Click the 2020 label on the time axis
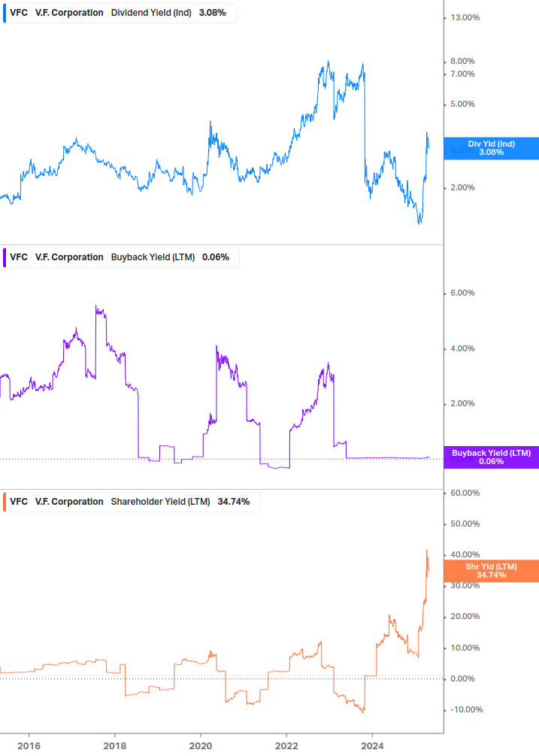The image size is (539, 756). (201, 746)
